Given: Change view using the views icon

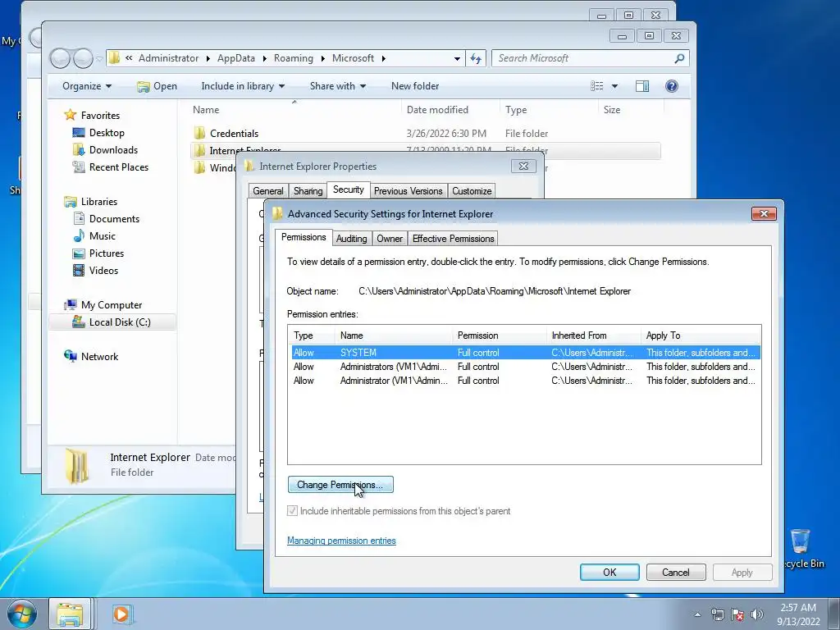Looking at the screenshot, I should coord(597,86).
